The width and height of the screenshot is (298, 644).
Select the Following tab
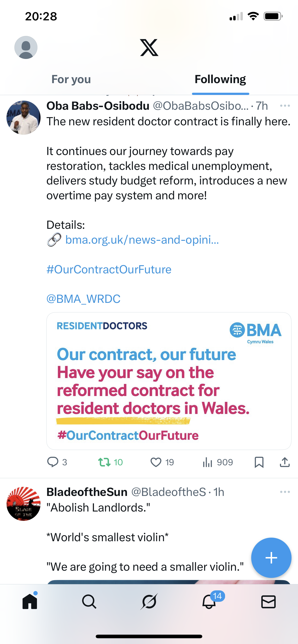click(220, 80)
